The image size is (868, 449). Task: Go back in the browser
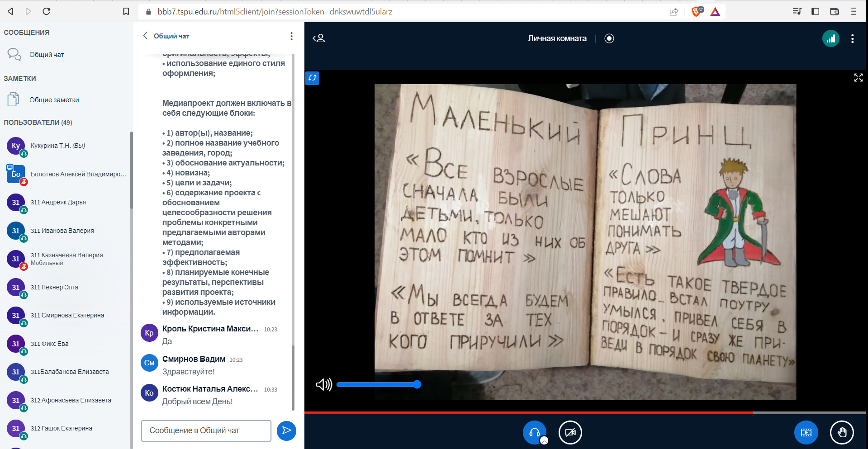(x=10, y=11)
